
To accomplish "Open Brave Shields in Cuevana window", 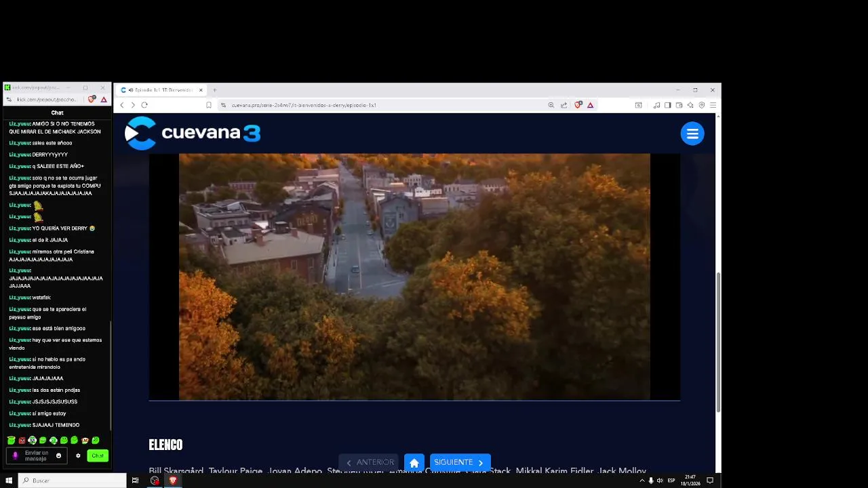I will click(x=578, y=105).
